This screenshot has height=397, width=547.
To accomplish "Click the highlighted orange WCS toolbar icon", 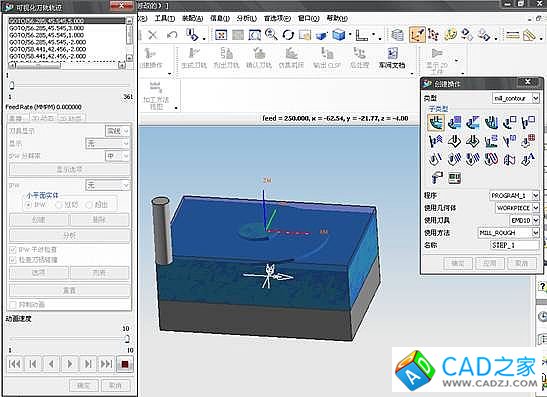I will point(417,35).
